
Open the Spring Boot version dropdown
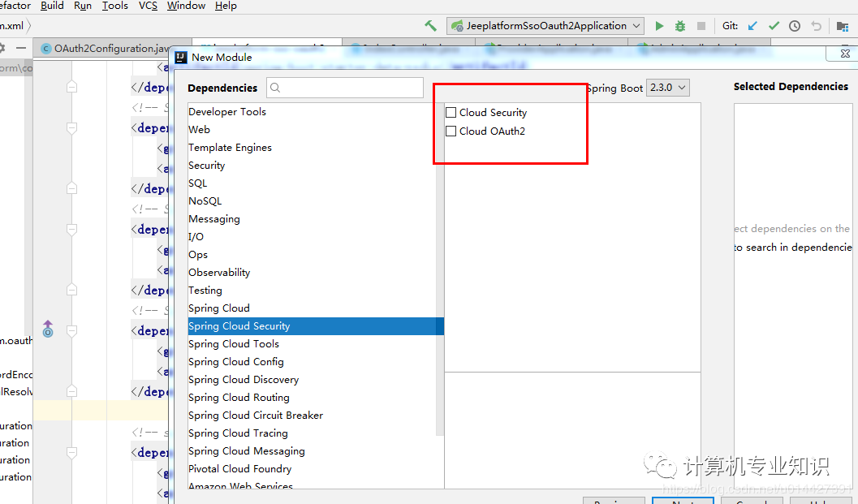(x=667, y=88)
